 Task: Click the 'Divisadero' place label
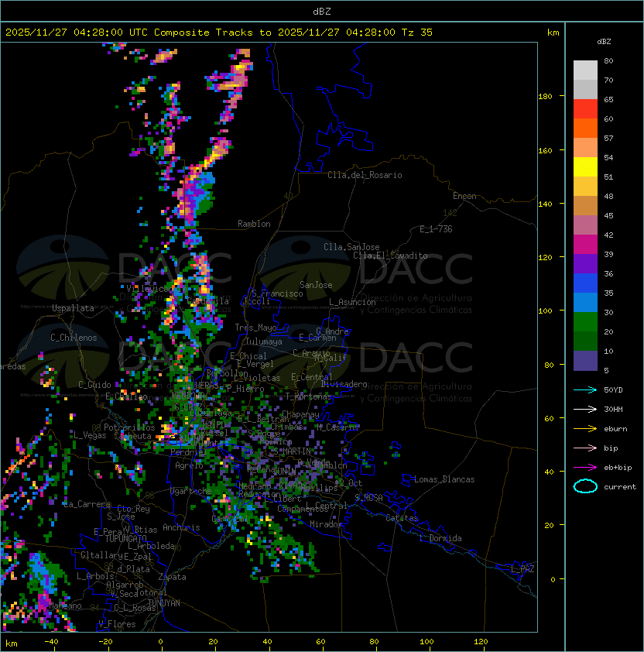click(x=344, y=384)
